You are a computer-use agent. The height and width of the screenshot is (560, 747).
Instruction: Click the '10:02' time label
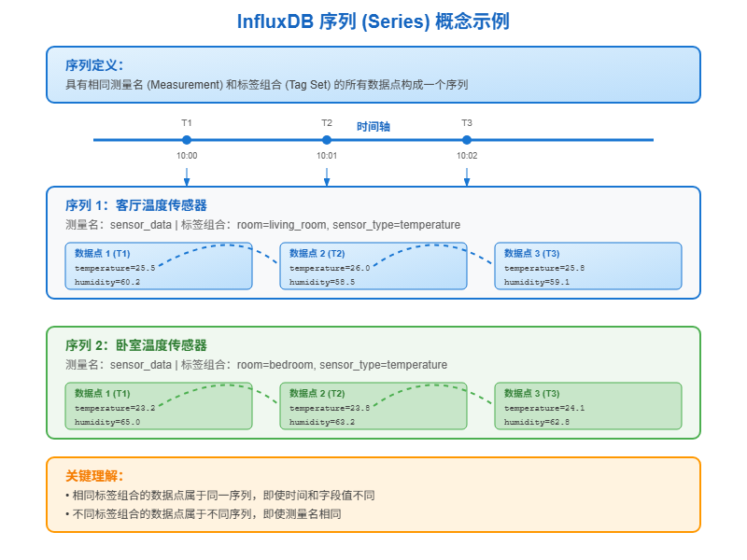click(x=467, y=156)
